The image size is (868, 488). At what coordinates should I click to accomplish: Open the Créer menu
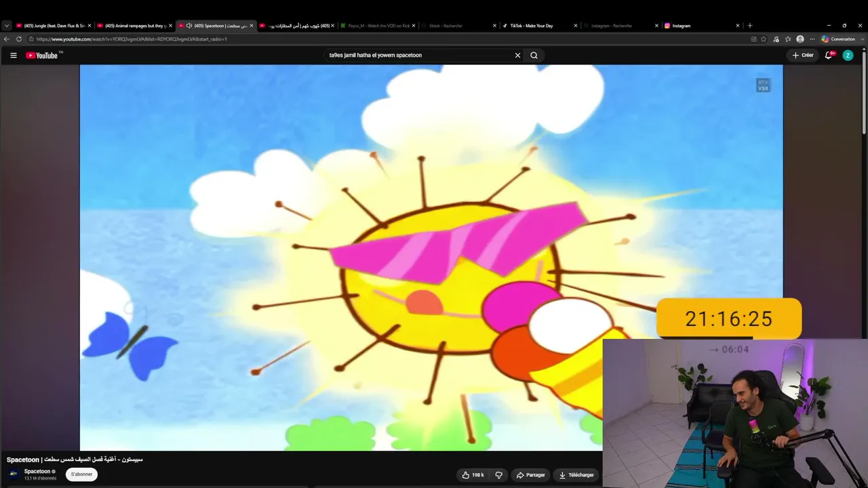tap(803, 56)
